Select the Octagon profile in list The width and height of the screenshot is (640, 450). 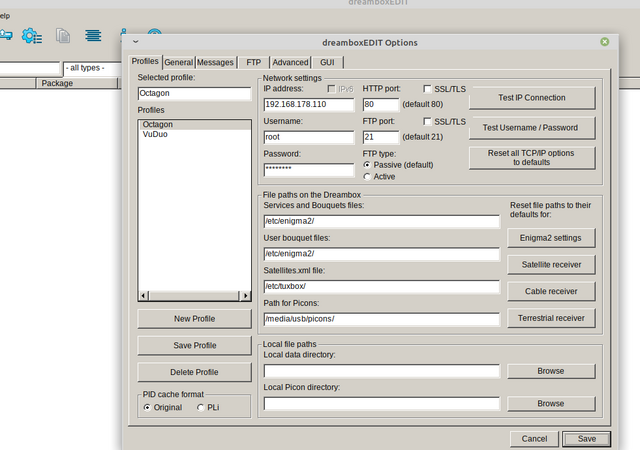195,125
